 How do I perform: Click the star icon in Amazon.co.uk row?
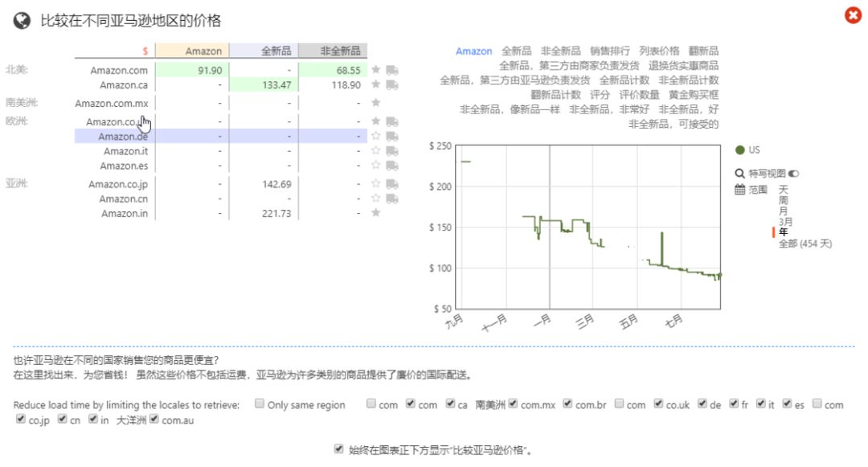(x=376, y=121)
